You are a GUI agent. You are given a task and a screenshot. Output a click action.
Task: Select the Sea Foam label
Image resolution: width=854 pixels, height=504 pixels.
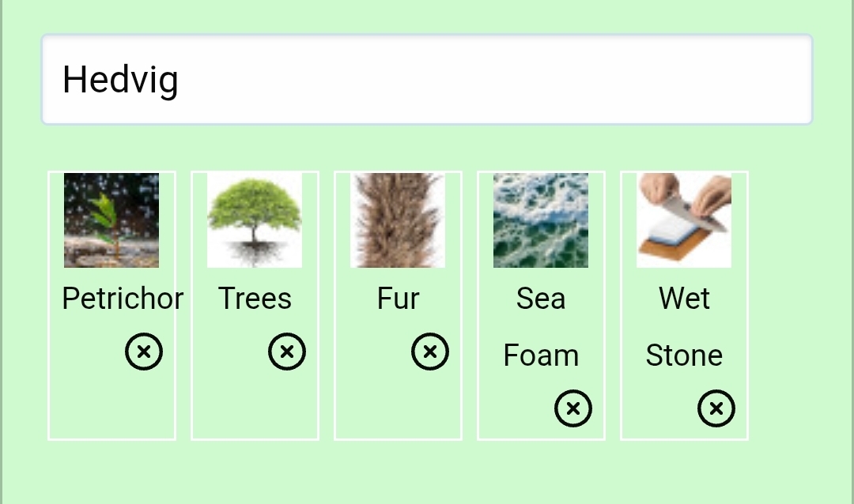(x=541, y=326)
